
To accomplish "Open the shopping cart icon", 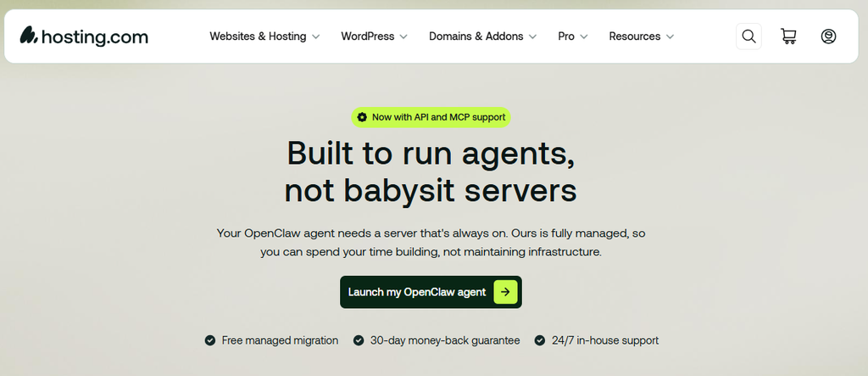I will point(788,36).
